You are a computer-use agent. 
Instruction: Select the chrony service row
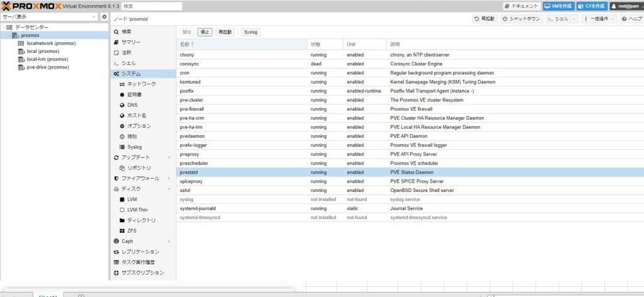click(410, 55)
